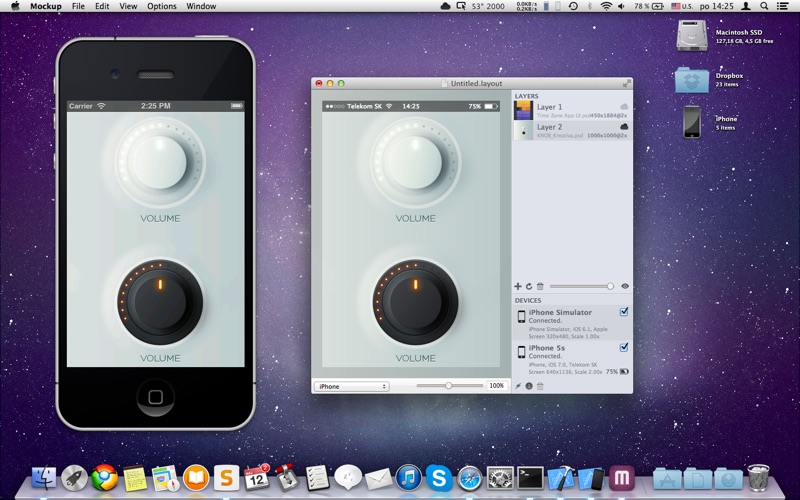The image size is (800, 500).
Task: Remove device using Devices trash icon
Action: 540,386
